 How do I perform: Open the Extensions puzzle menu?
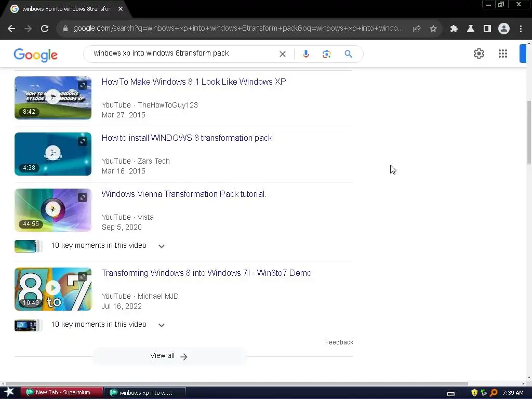pyautogui.click(x=454, y=29)
